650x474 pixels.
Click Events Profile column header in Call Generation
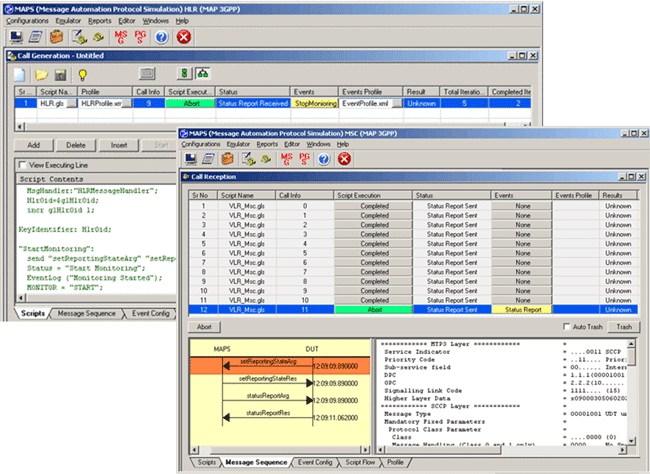click(x=371, y=92)
